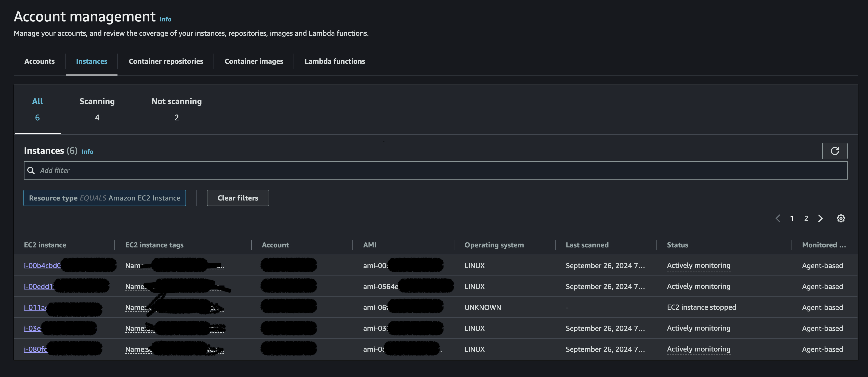Click the previous page chevron
The image size is (868, 377).
[778, 218]
